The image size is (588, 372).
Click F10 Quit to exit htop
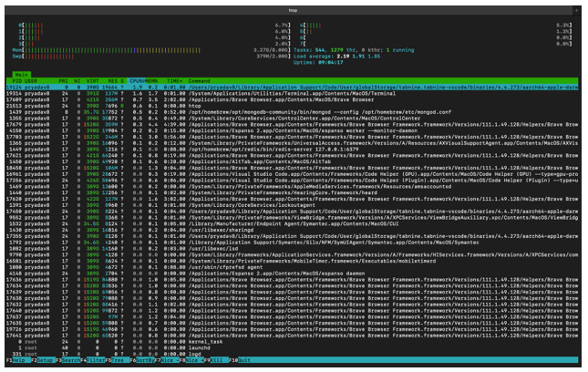[x=240, y=360]
